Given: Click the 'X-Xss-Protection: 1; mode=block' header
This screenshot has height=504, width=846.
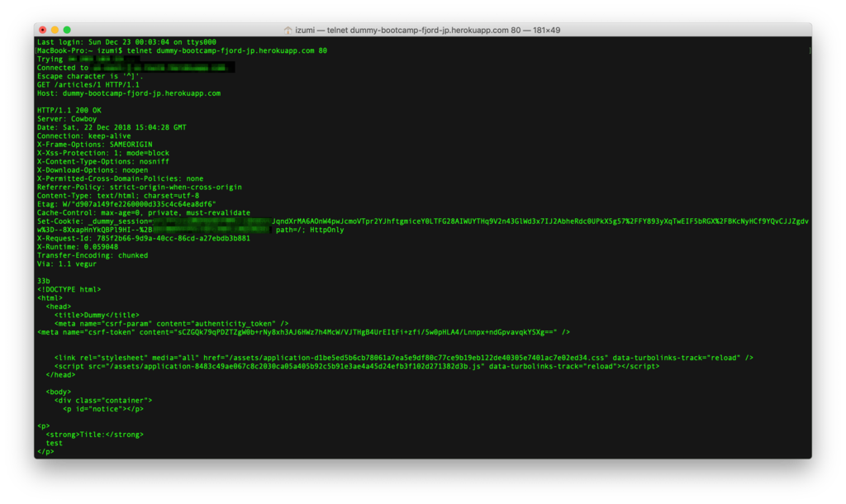Looking at the screenshot, I should pyautogui.click(x=103, y=153).
